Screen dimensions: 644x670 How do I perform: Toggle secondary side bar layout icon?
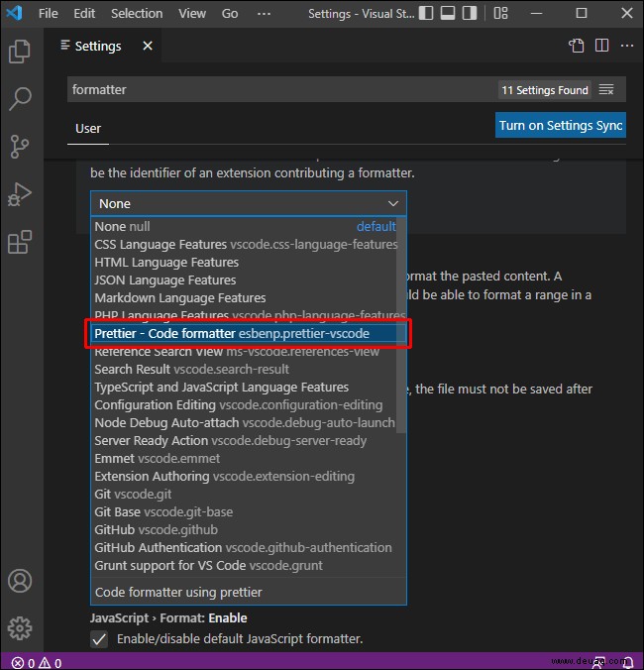[x=470, y=13]
